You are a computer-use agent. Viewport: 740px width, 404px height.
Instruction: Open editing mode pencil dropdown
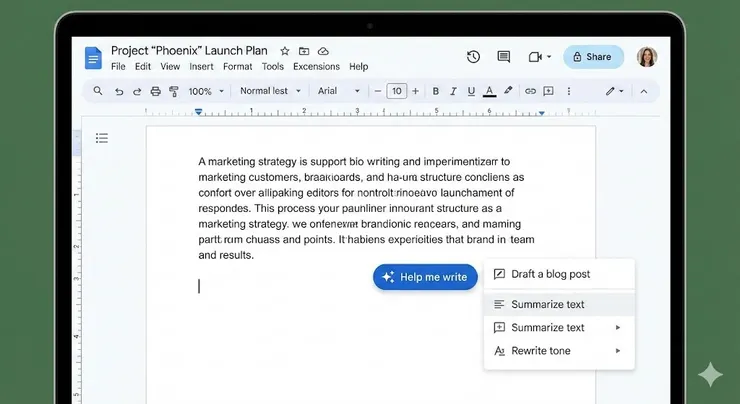(x=614, y=91)
